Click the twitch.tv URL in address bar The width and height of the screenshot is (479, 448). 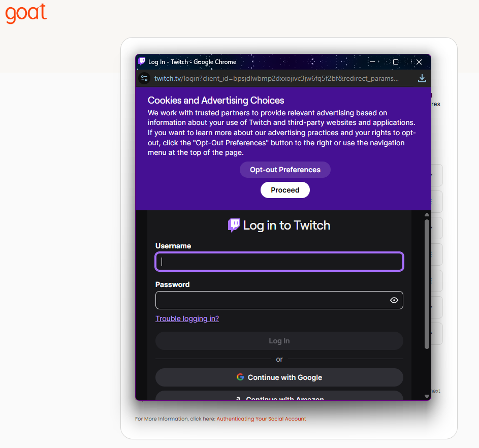click(x=276, y=79)
